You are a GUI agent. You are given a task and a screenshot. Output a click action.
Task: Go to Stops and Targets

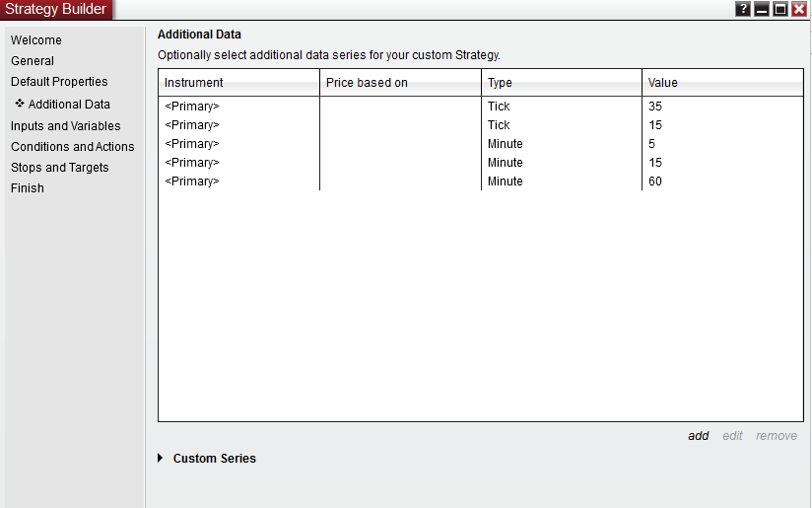point(60,168)
